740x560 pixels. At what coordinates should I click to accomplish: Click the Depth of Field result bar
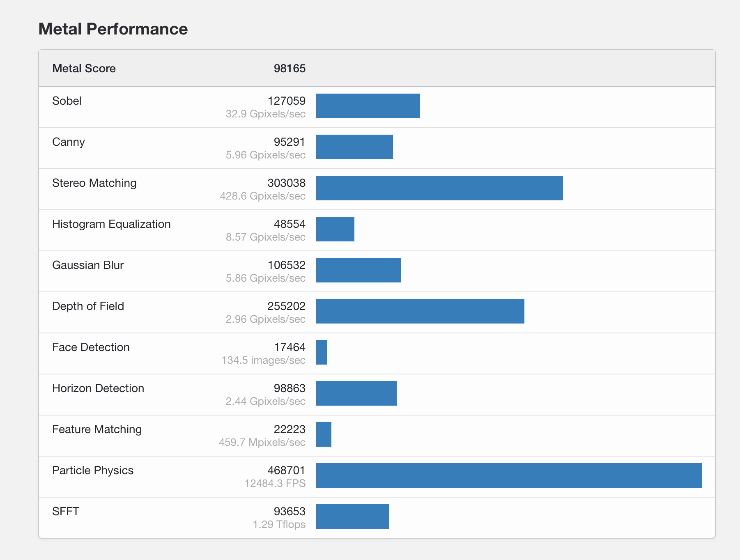420,311
